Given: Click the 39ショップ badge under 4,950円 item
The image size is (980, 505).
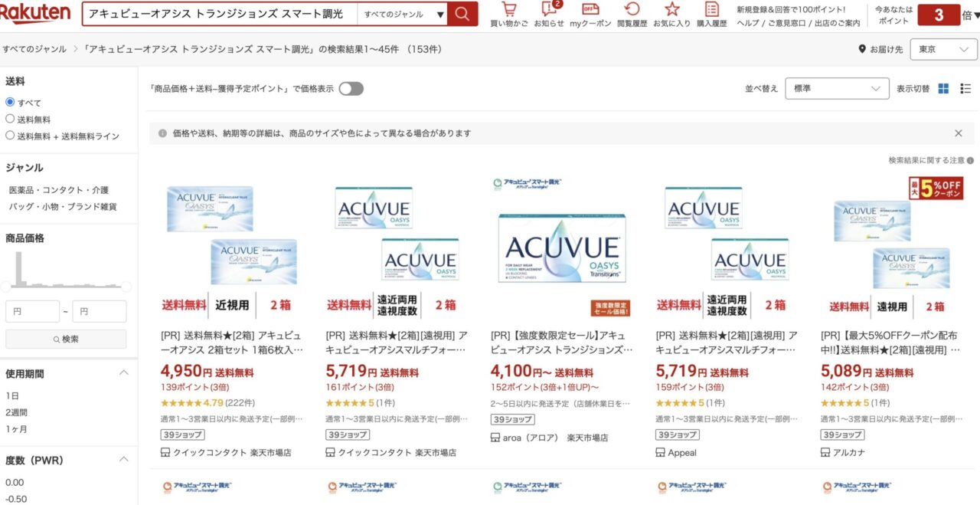Looking at the screenshot, I should point(182,434).
